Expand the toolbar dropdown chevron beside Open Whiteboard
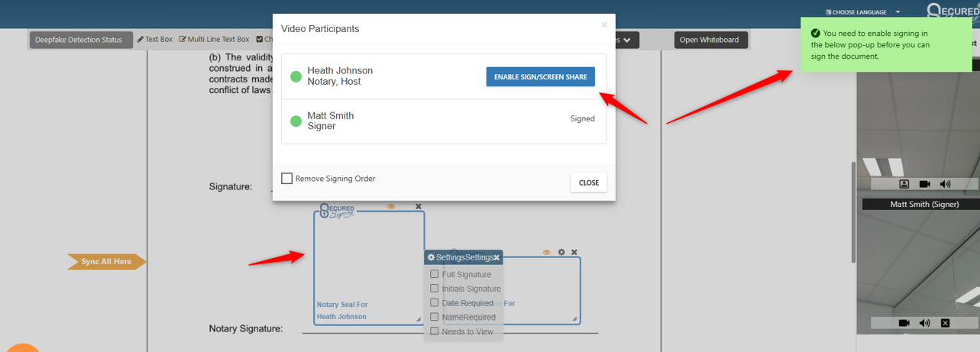 (x=627, y=40)
